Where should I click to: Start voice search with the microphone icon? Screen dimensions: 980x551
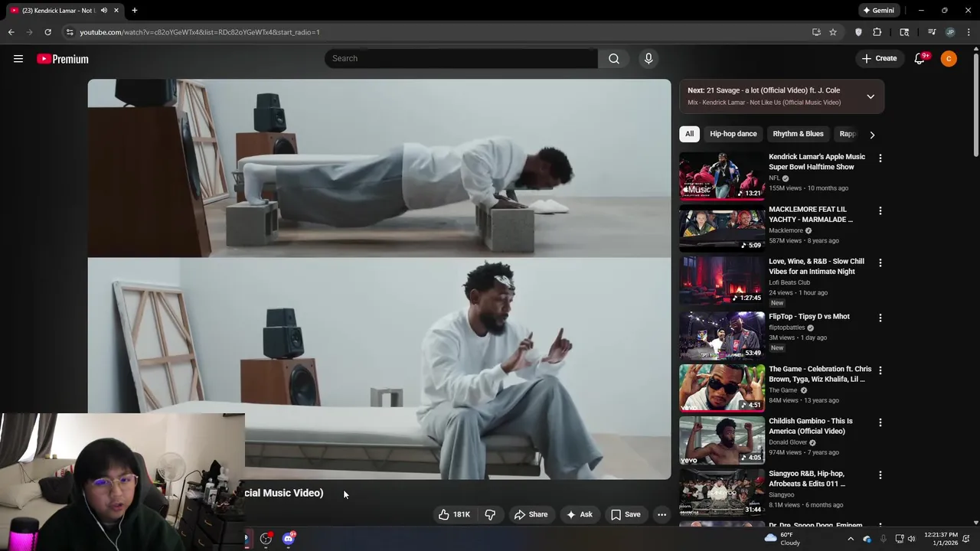tap(648, 58)
